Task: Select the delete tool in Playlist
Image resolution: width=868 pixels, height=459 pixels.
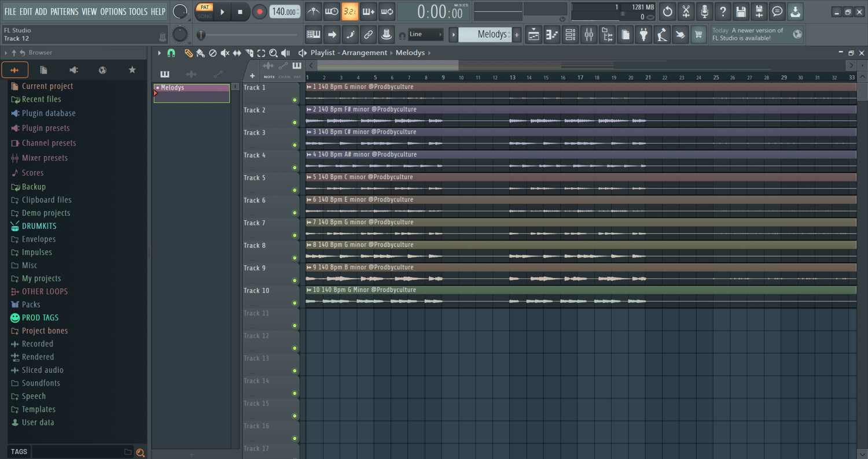Action: coord(212,53)
